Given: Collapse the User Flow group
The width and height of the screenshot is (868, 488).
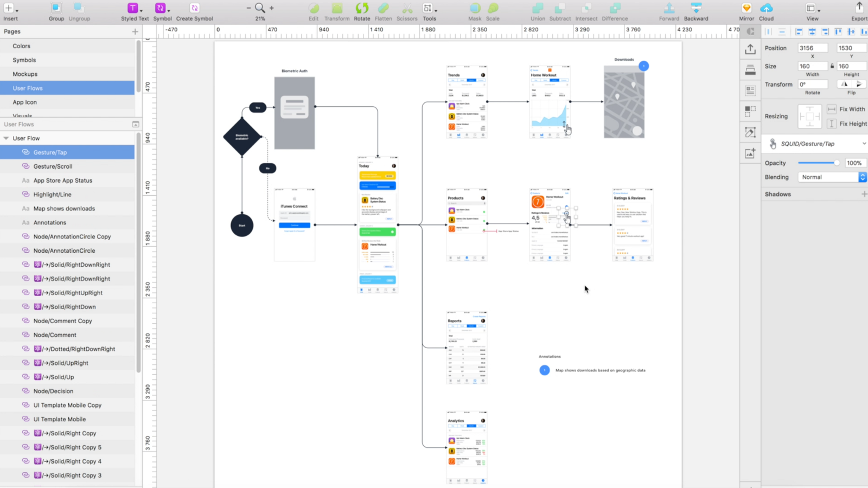Looking at the screenshot, I should [5, 138].
